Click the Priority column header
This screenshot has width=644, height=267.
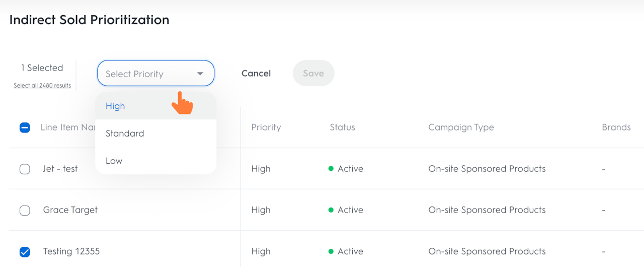[x=266, y=127]
